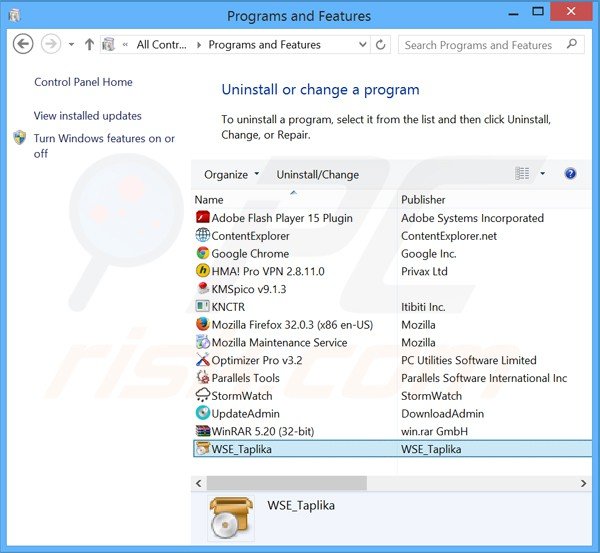600x553 pixels.
Task: Open View installed updates link
Action: pyautogui.click(x=88, y=116)
